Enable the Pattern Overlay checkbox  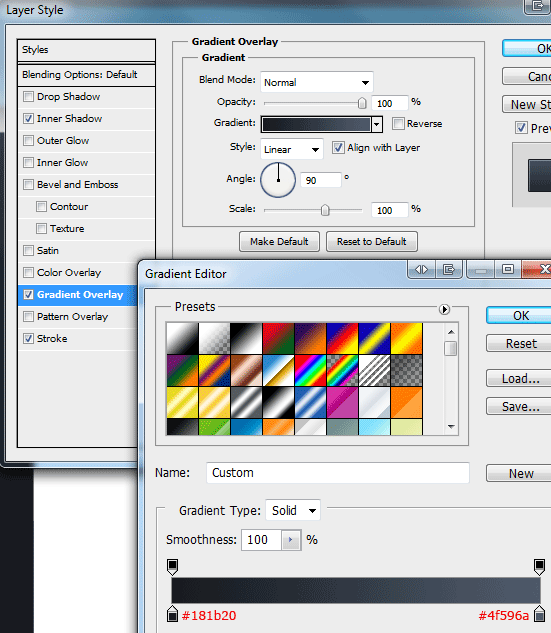click(28, 316)
